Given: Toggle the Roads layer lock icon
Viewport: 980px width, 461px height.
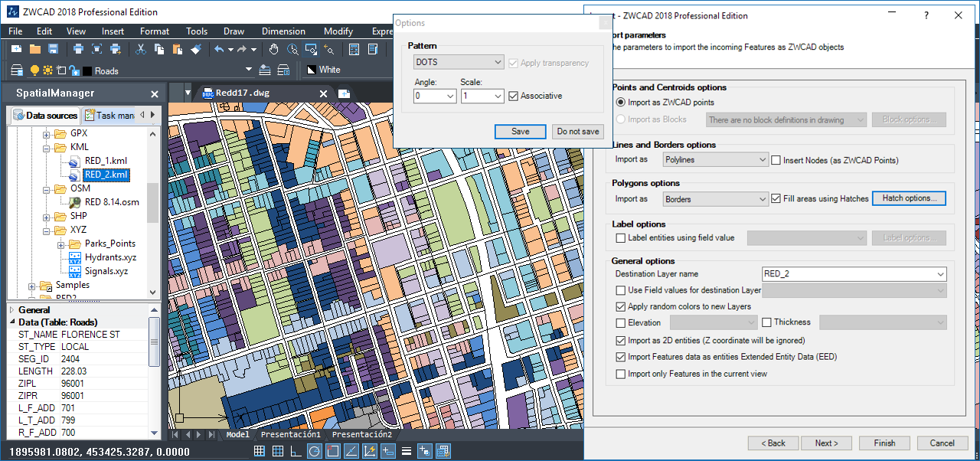Looking at the screenshot, I should tap(73, 70).
